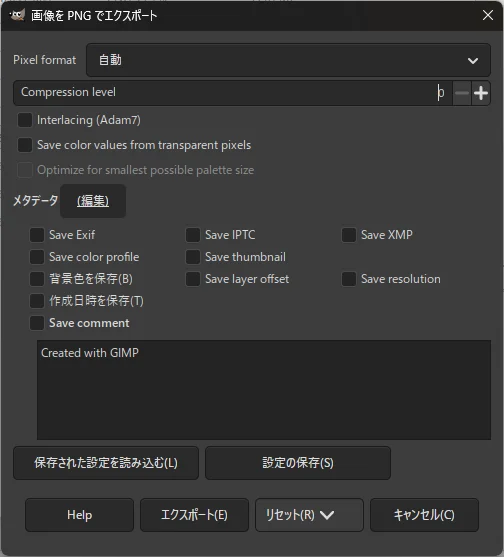Check Save Exif option
The image size is (504, 557).
coord(37,235)
